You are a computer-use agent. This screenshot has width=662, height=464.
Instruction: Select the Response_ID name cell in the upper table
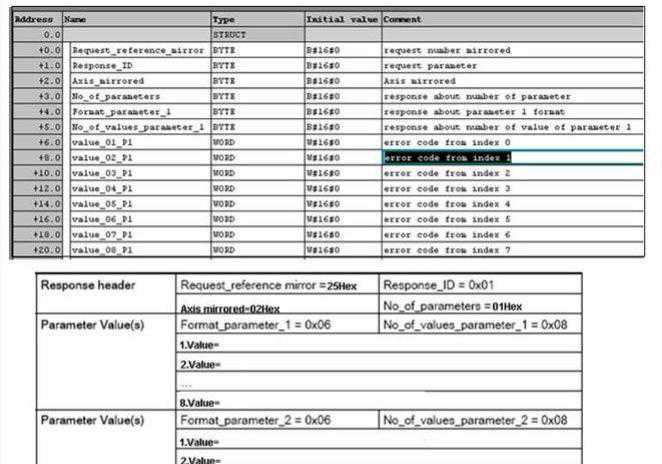(x=136, y=65)
